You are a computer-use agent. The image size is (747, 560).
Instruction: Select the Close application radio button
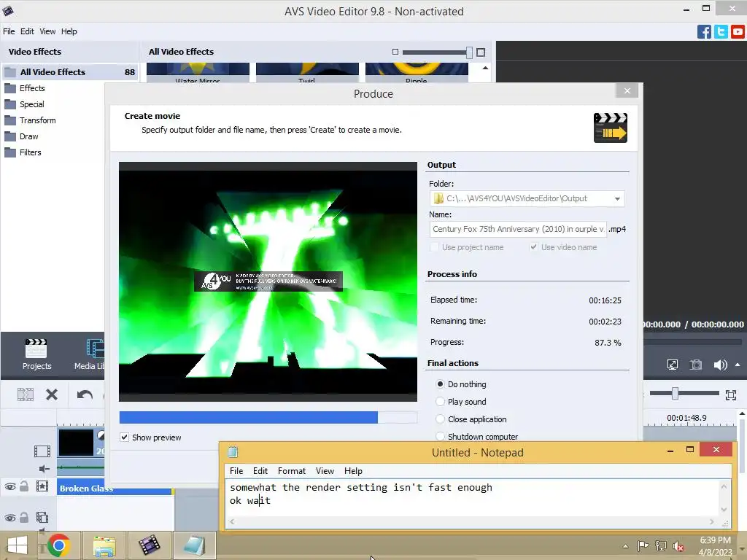point(440,419)
